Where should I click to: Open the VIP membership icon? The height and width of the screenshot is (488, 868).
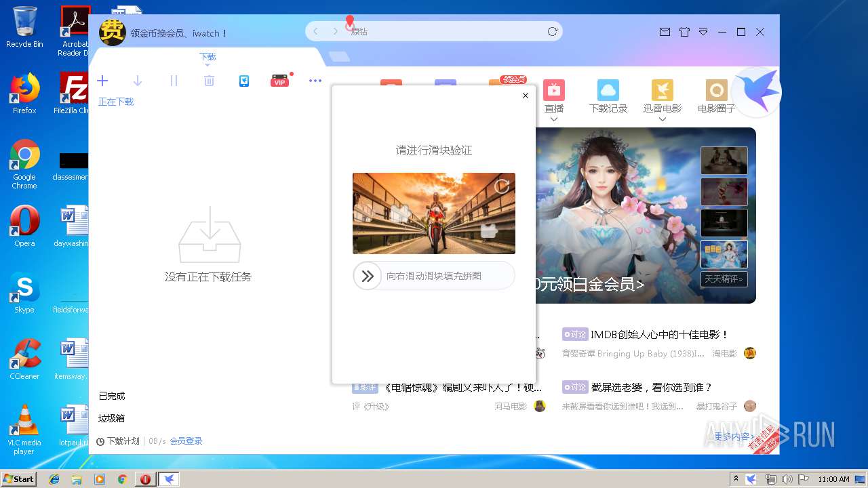pos(279,81)
